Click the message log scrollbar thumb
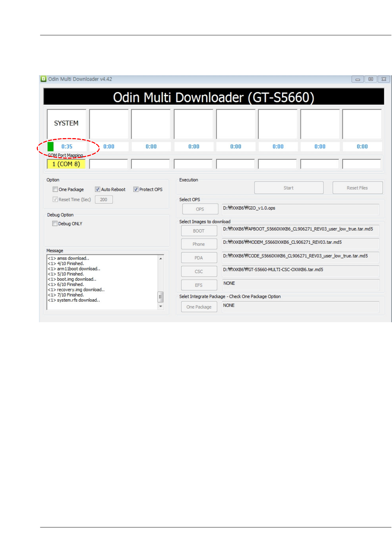The image size is (392, 549). (x=160, y=297)
